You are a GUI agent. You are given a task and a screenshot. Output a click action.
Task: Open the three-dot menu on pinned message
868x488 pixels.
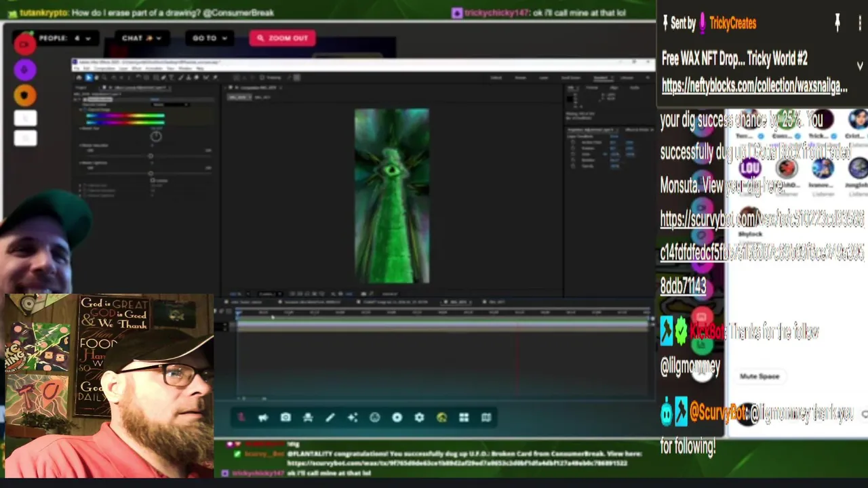point(860,23)
